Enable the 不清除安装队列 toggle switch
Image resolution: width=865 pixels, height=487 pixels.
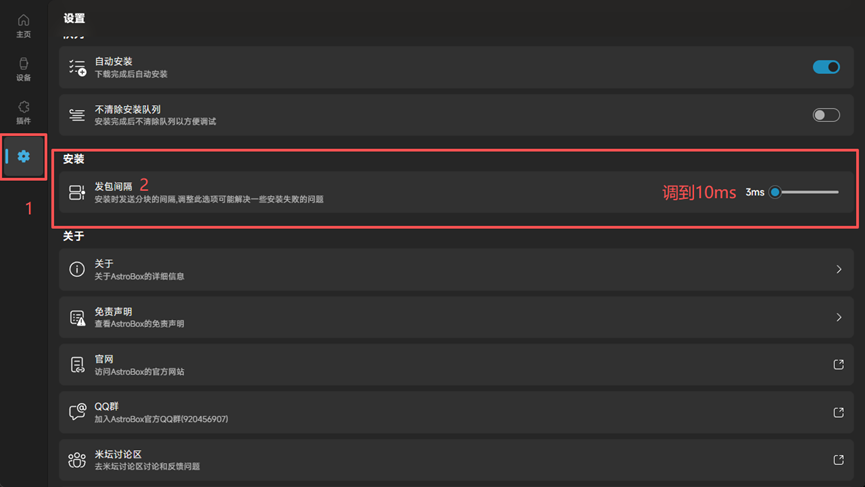pos(826,115)
